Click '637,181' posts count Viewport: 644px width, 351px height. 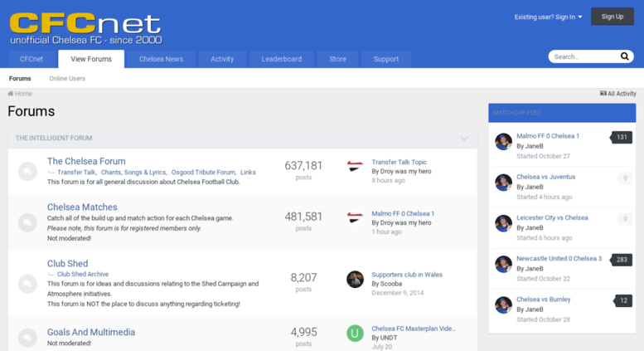pyautogui.click(x=303, y=166)
